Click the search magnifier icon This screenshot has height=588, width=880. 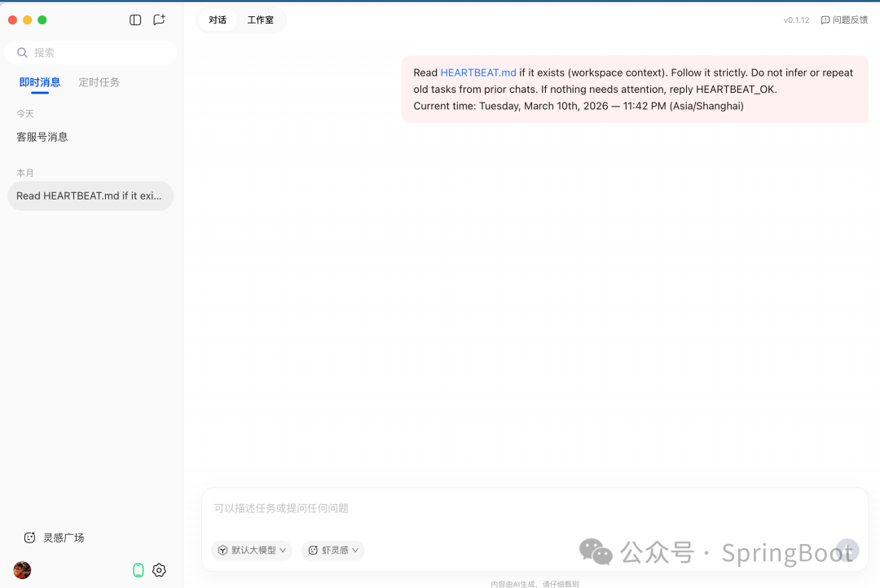[x=23, y=53]
